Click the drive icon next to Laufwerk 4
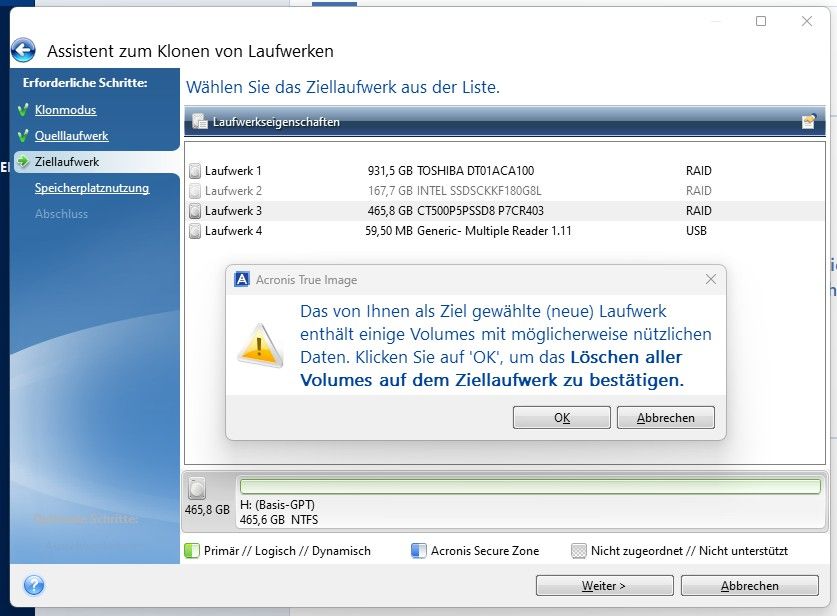 (x=196, y=231)
